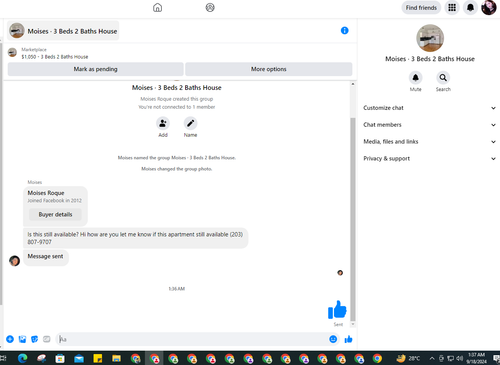Screen dimensions: 500x365
Task: Open the Groups icon in top navigation
Action: (x=210, y=7)
